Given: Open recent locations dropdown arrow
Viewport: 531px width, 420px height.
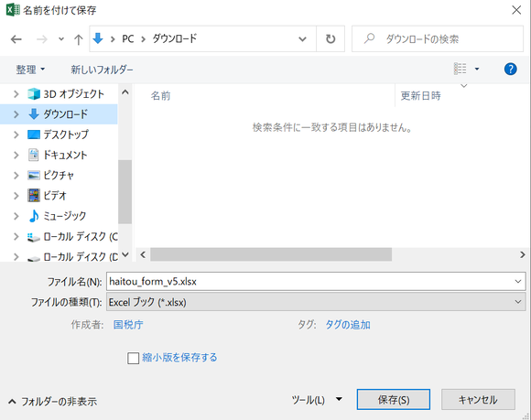Looking at the screenshot, I should pos(61,39).
